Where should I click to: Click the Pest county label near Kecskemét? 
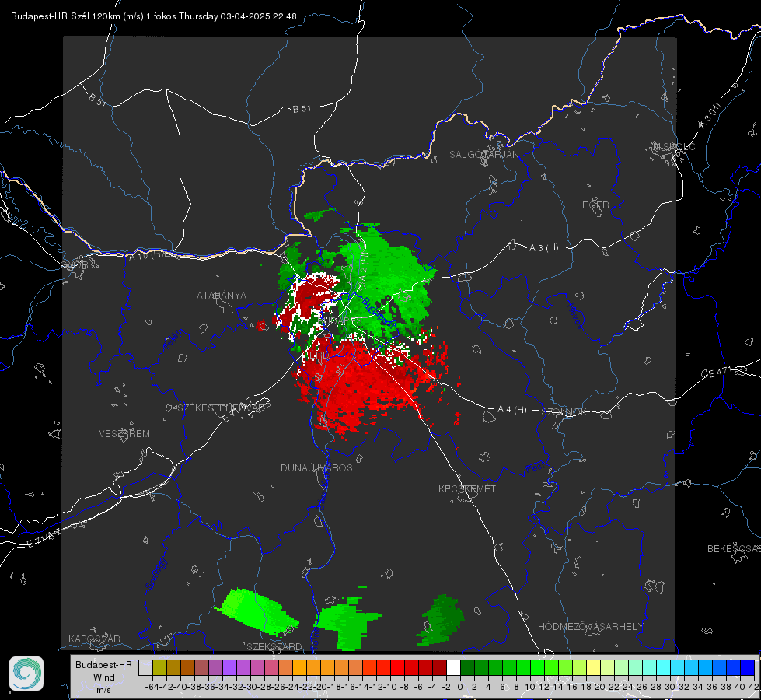[536, 468]
